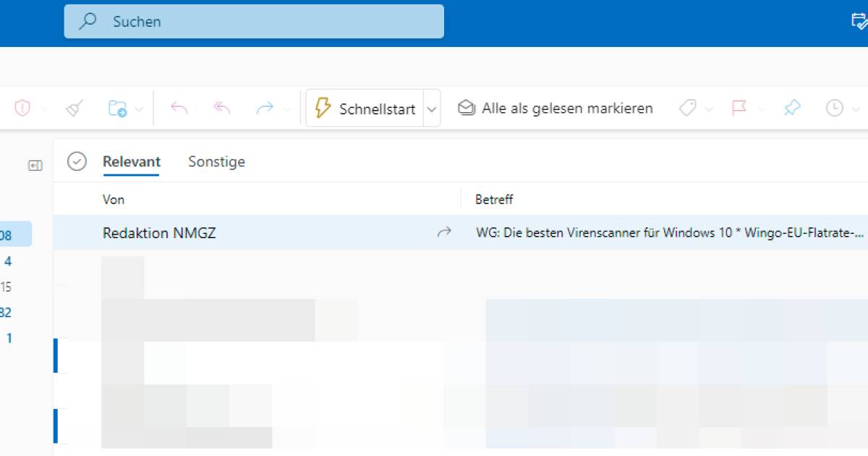868x456 pixels.
Task: Click the Forward arrow icon
Action: point(263,107)
